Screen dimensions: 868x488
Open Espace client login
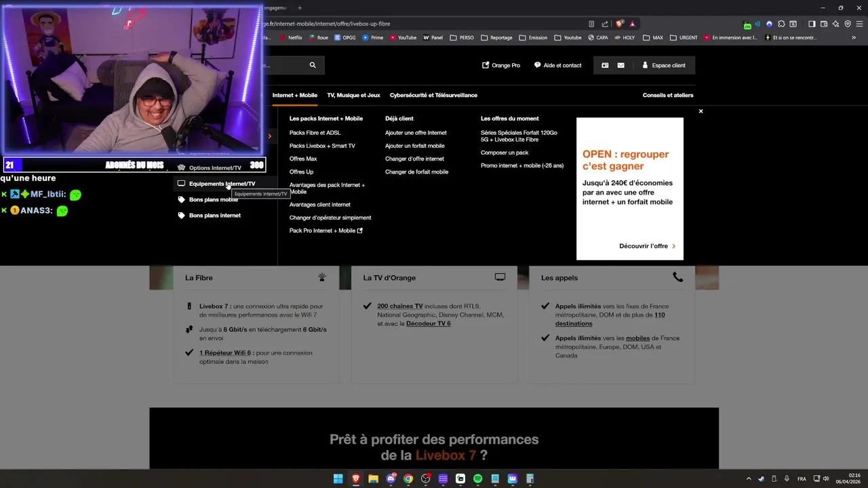(x=663, y=65)
